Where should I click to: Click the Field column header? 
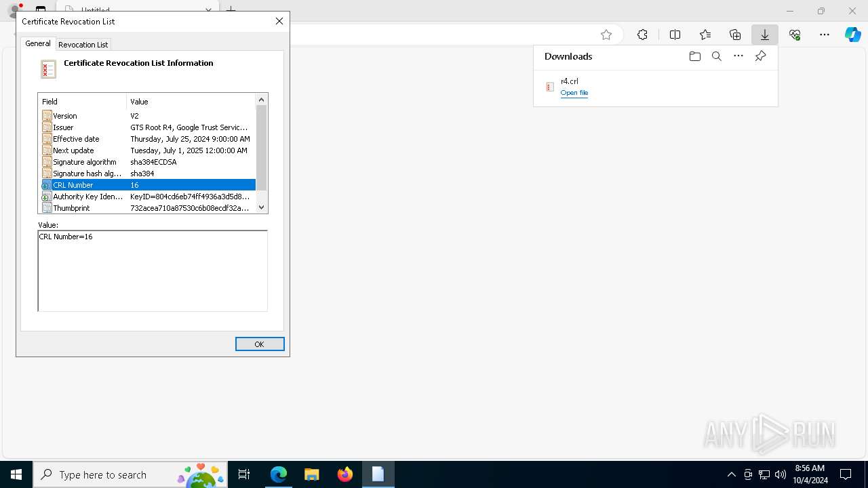click(82, 102)
